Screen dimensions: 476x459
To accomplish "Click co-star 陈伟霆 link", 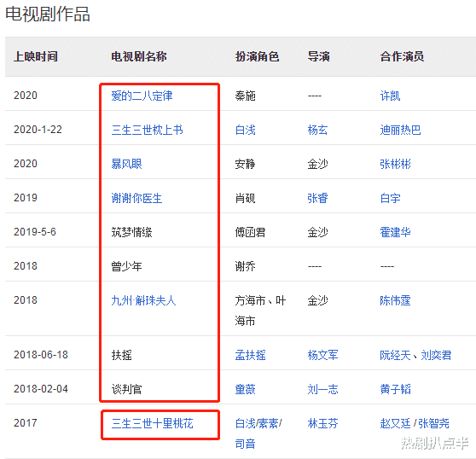I will [395, 300].
